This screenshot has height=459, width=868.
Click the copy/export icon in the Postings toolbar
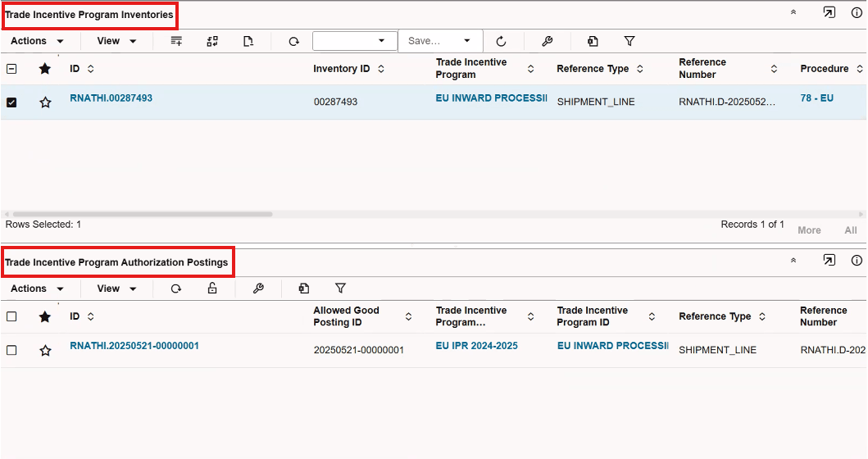click(303, 289)
